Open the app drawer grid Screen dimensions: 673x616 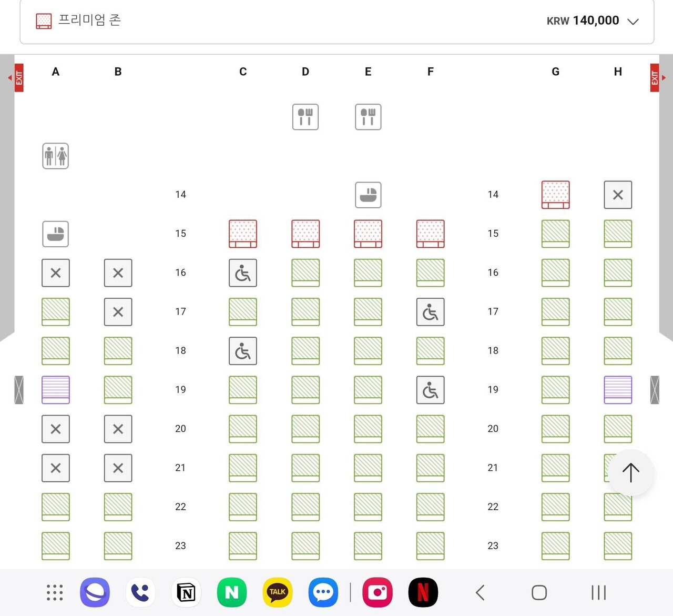click(x=55, y=592)
